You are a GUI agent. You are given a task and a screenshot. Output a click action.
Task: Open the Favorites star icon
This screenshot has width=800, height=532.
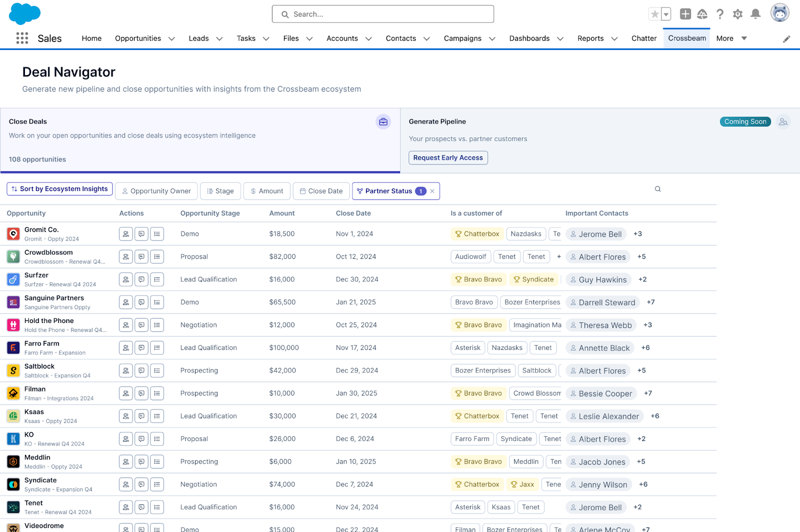tap(654, 14)
